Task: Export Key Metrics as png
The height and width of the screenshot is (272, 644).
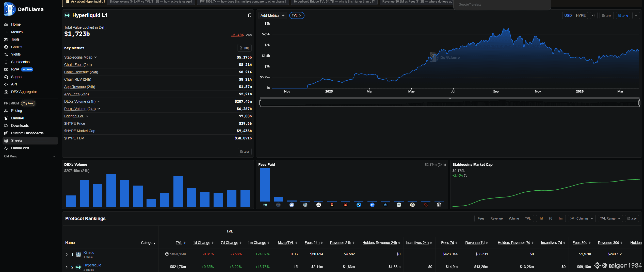Action: [245, 48]
